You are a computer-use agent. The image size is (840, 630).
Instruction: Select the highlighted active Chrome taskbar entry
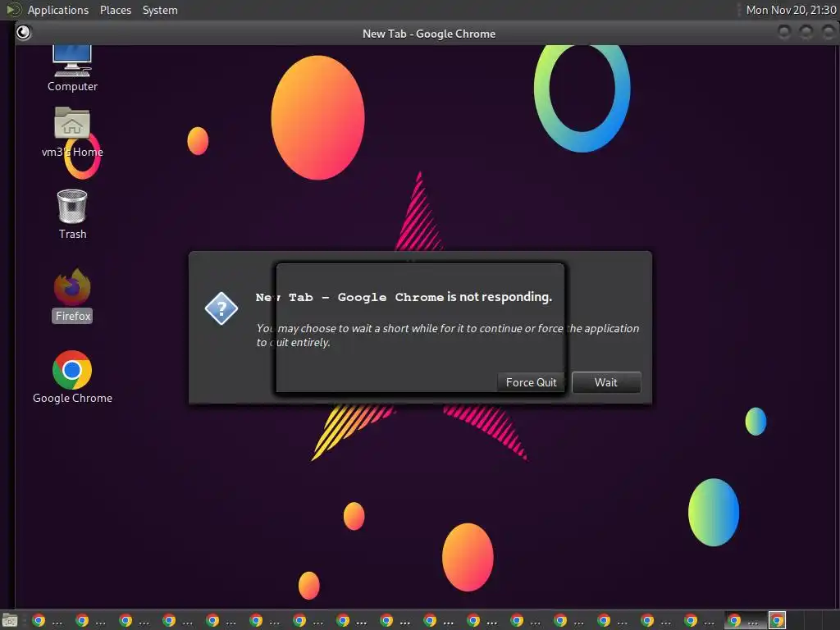745,620
